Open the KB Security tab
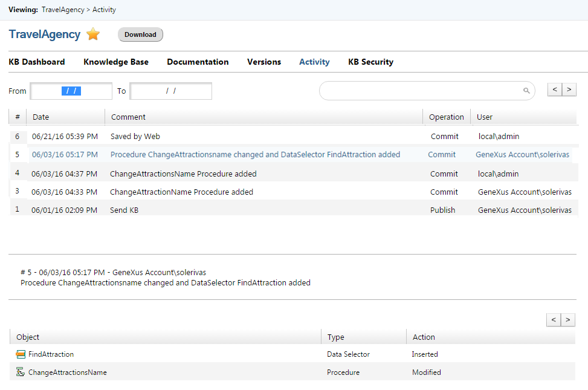This screenshot has width=588, height=390. point(370,62)
